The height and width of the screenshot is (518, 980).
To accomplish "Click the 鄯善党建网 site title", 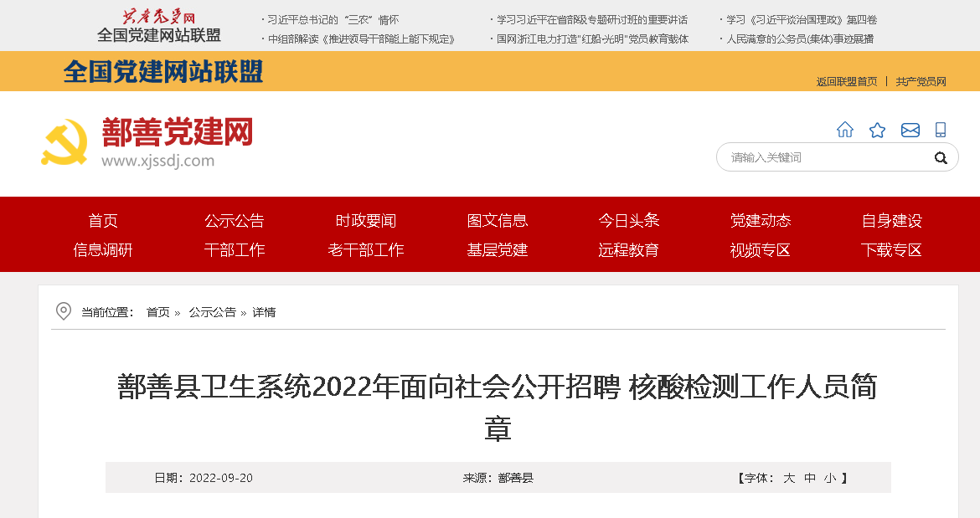I will [178, 131].
